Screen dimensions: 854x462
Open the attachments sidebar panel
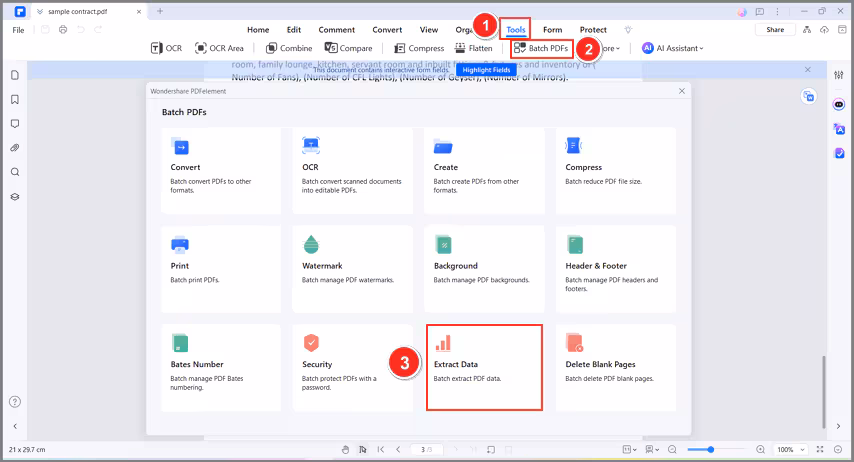click(15, 148)
